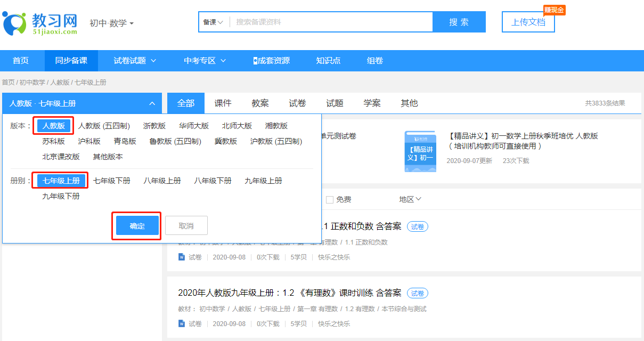Expand the 试卷试题 nav dropdown

(135, 61)
